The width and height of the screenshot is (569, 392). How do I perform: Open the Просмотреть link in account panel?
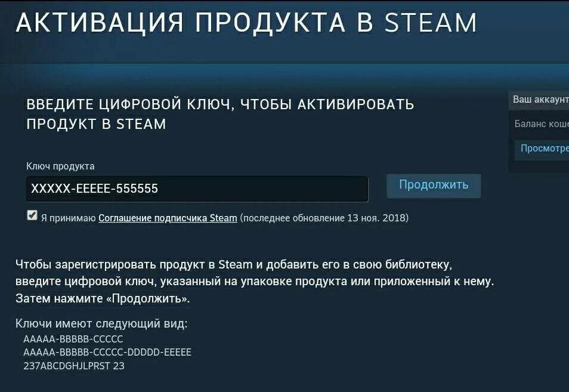(x=545, y=148)
